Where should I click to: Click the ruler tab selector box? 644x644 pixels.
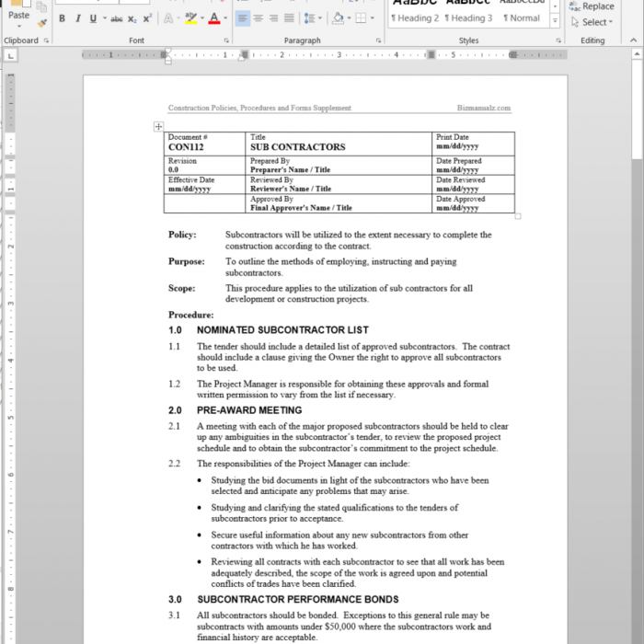coord(10,55)
